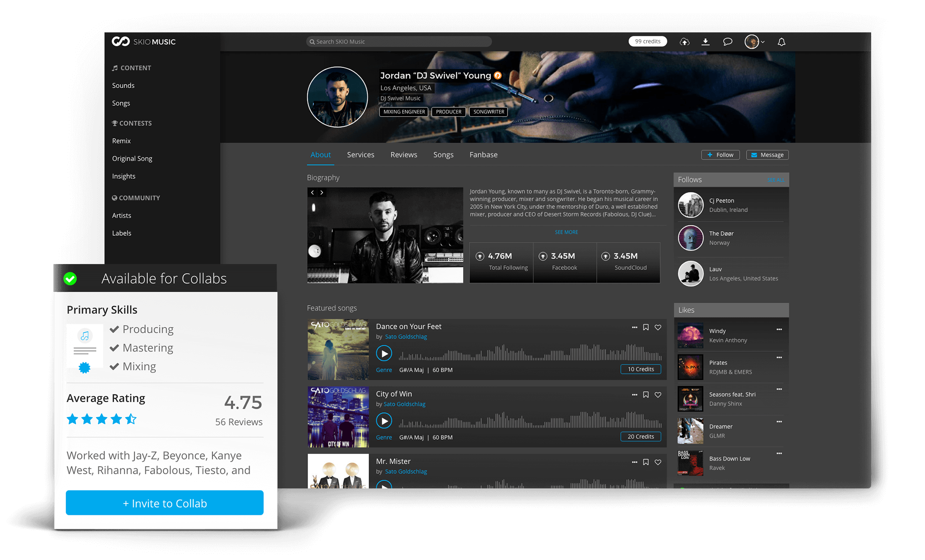
Task: Open Sato Goldschlag's artist profile
Action: (x=406, y=337)
